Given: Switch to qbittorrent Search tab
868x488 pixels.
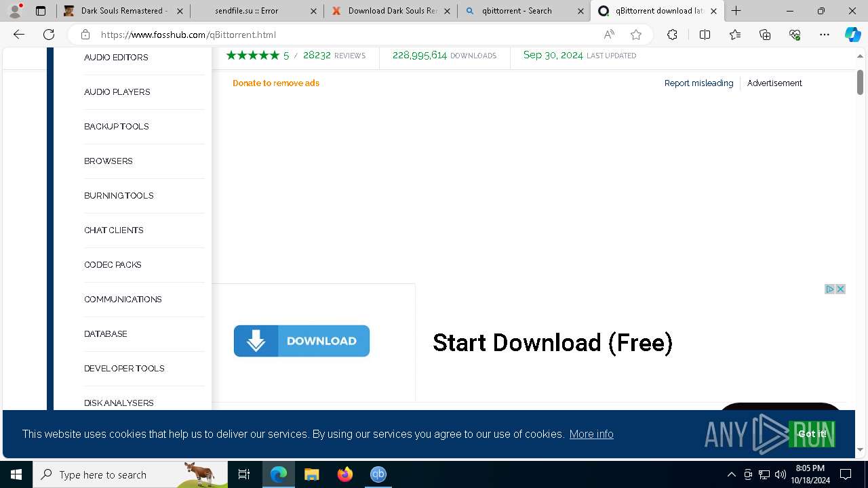Looking at the screenshot, I should (x=524, y=11).
